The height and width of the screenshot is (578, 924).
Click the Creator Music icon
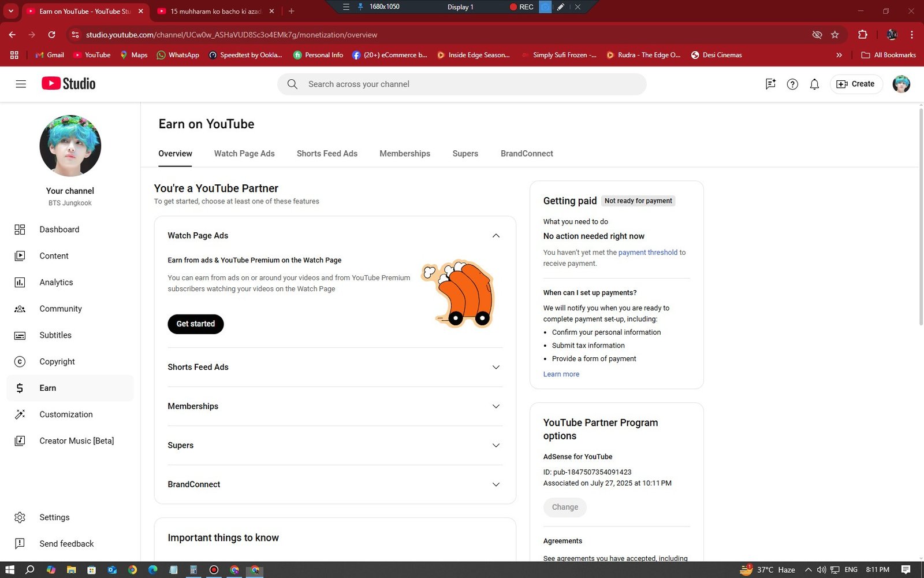pyautogui.click(x=20, y=441)
